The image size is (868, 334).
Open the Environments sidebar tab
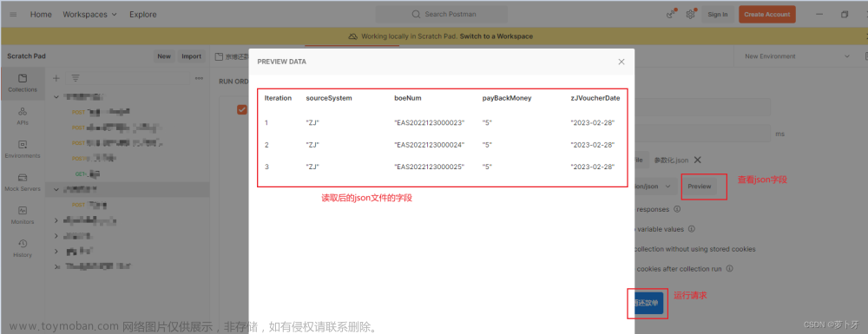point(23,149)
